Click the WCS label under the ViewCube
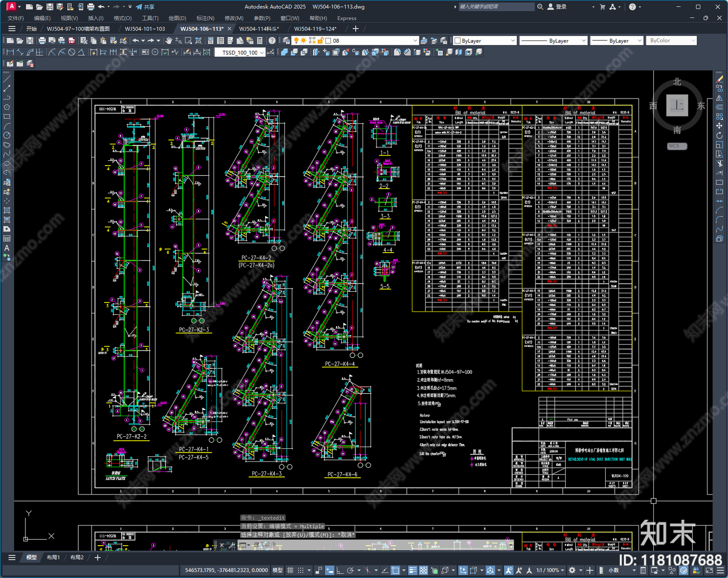728x578 pixels. point(677,146)
